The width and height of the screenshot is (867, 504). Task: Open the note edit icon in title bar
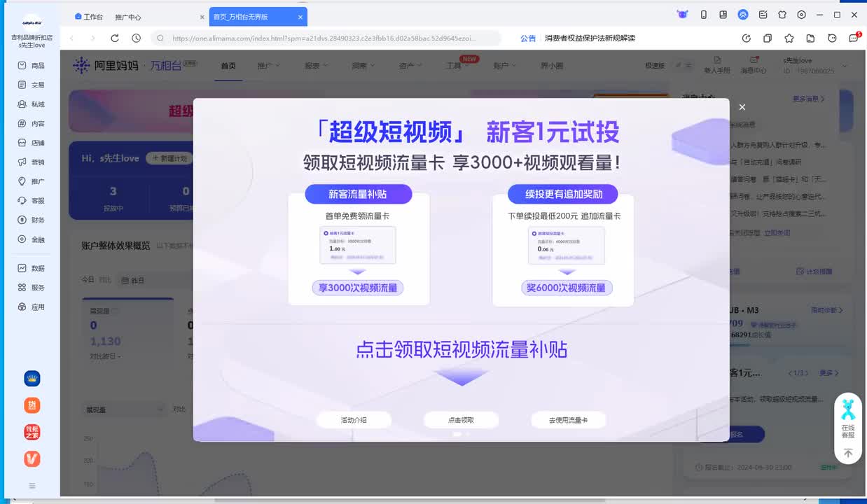tap(763, 15)
